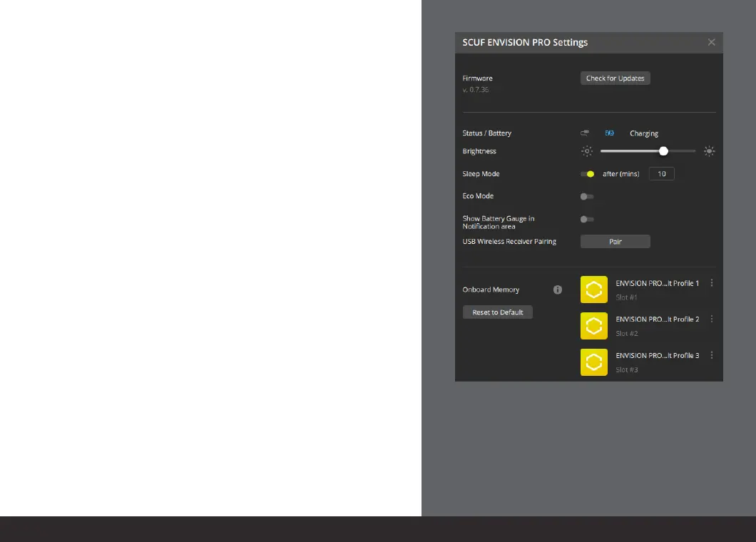The height and width of the screenshot is (542, 756).
Task: Click the Brightness slider handle
Action: click(x=663, y=151)
